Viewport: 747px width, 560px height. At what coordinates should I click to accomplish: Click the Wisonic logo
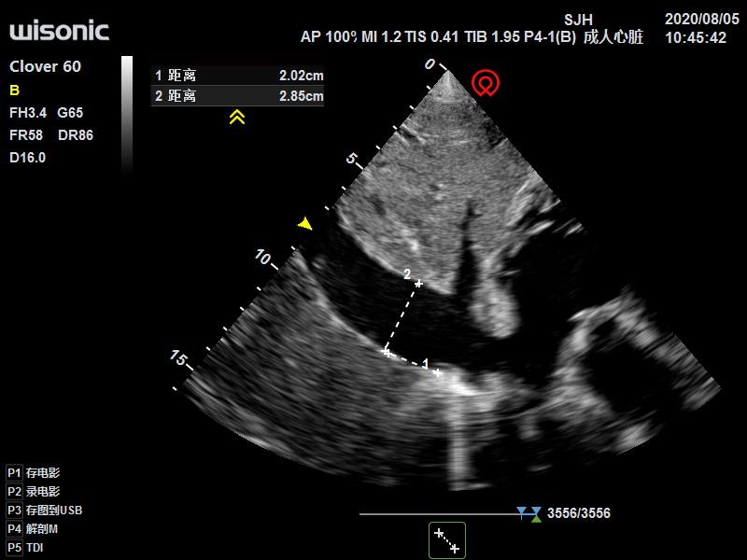pyautogui.click(x=59, y=31)
